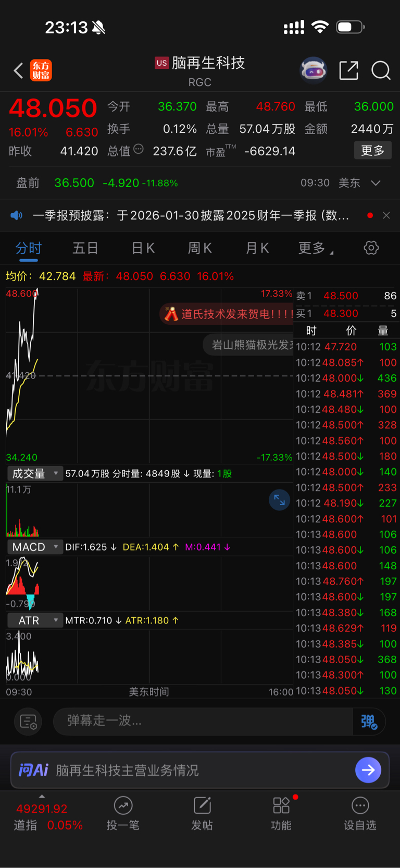Open the 成交量 indicator dropdown
Image resolution: width=400 pixels, height=868 pixels.
click(x=35, y=473)
